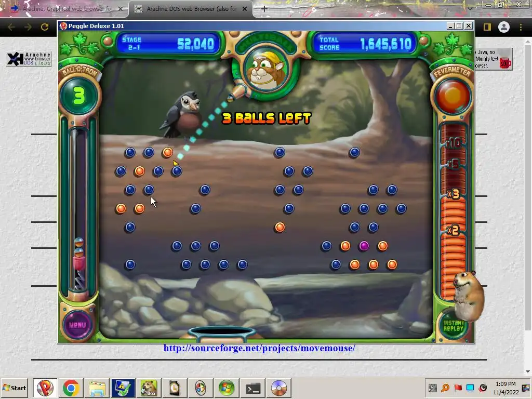Open the Chrome profile avatar
Viewport: 532px width, 399px height.
pyautogui.click(x=504, y=27)
